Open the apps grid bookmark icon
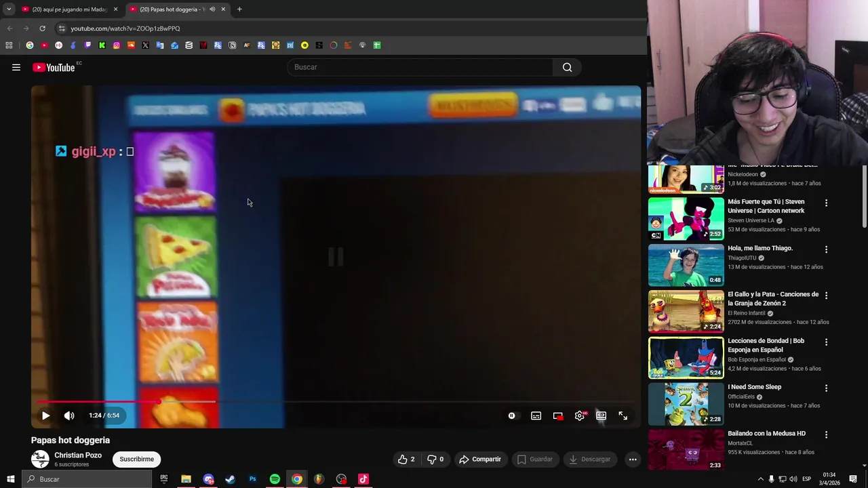This screenshot has height=488, width=868. point(9,45)
